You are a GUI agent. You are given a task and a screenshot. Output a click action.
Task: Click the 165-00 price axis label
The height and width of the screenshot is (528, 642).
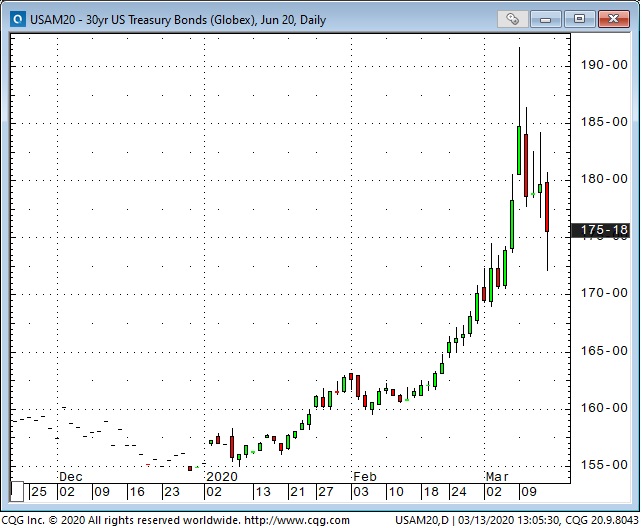pos(604,351)
